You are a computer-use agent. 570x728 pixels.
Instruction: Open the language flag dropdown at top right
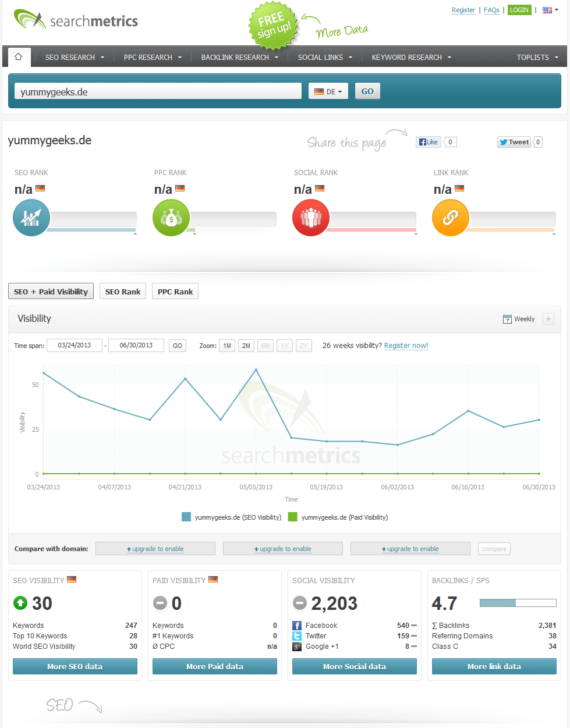[x=550, y=10]
